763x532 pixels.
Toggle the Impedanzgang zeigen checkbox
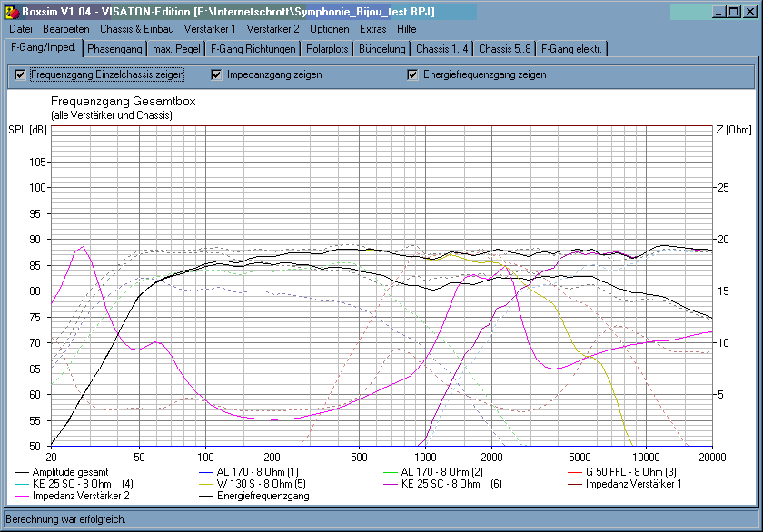217,74
